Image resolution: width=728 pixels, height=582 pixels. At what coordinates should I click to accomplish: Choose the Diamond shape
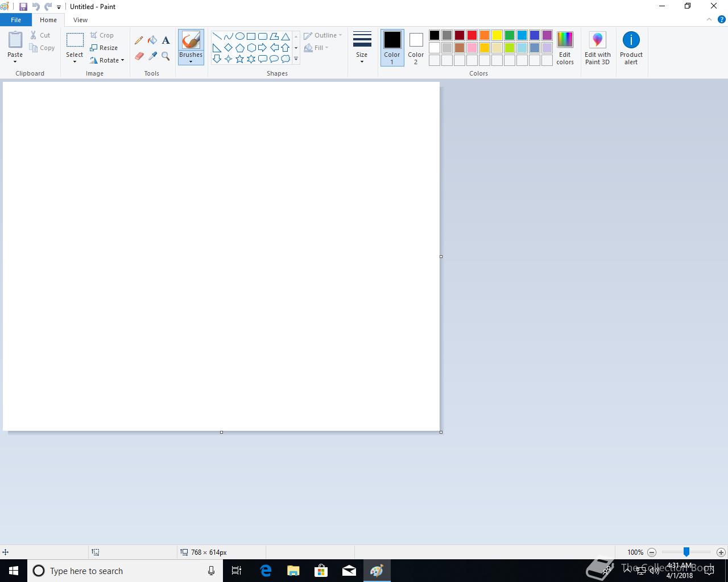pyautogui.click(x=228, y=48)
